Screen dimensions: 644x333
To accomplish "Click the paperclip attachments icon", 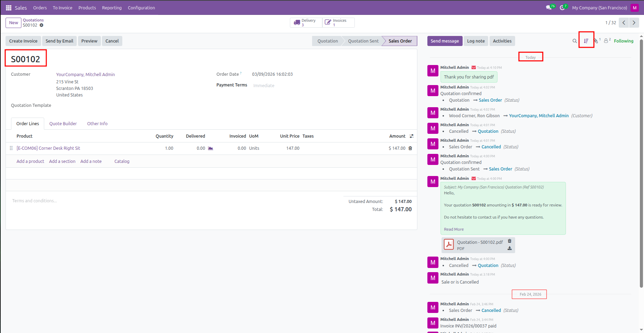I will coord(596,41).
